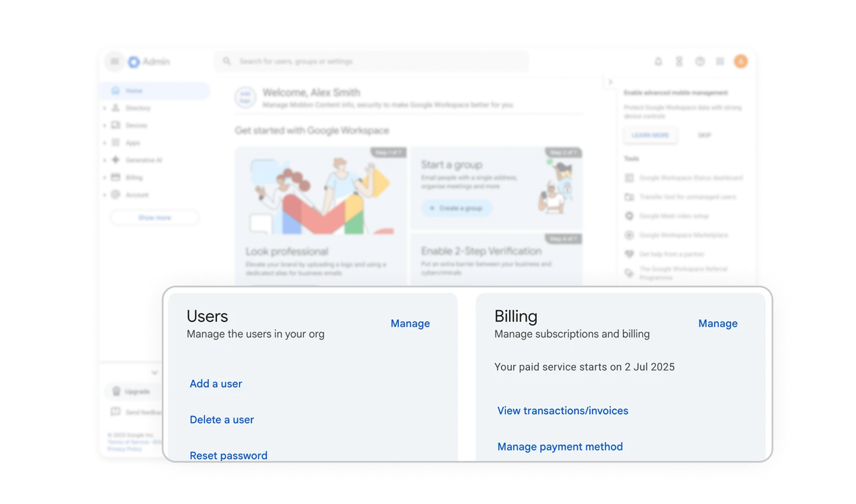
Task: Click the Show more button
Action: tap(155, 218)
